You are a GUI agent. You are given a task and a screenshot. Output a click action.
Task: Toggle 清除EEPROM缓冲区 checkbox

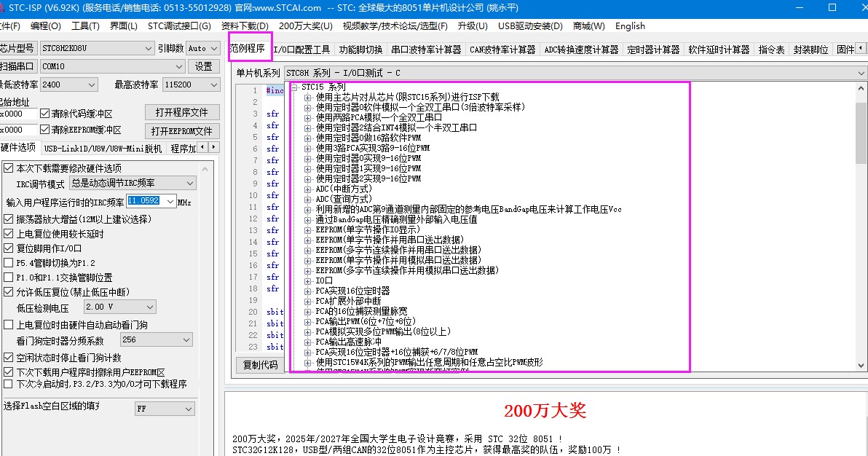pos(45,130)
